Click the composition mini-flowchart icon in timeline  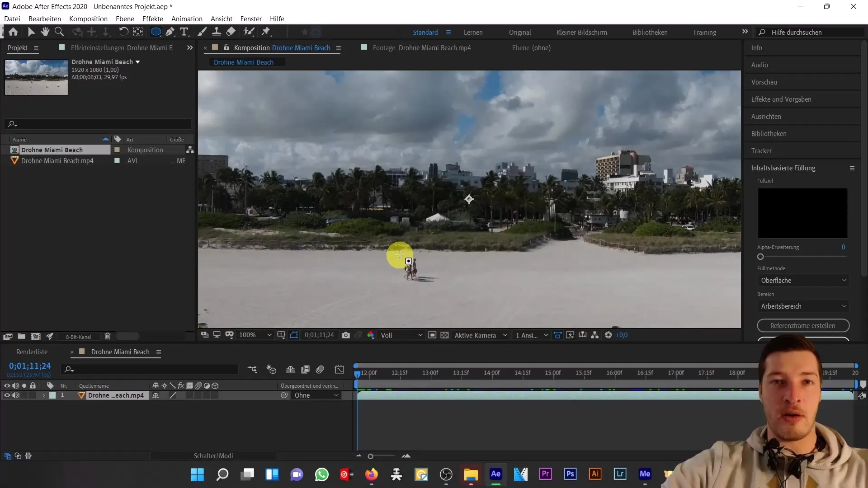[x=252, y=370]
